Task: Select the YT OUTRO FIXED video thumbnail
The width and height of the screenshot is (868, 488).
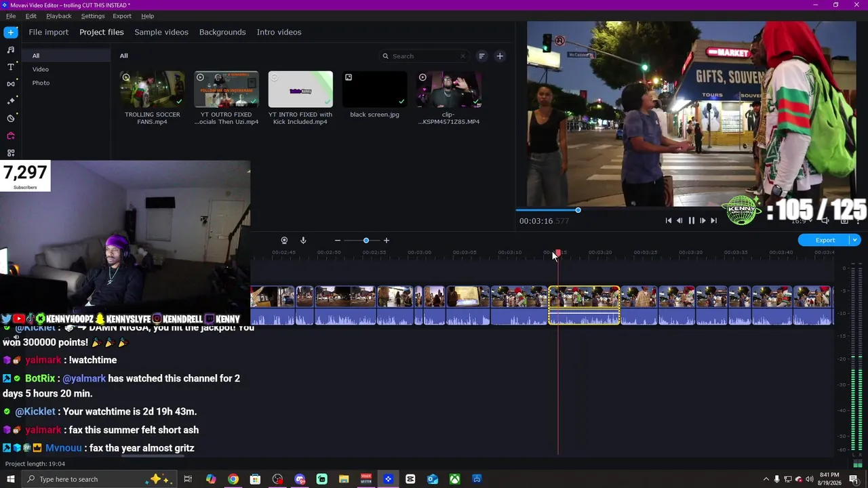Action: pos(226,89)
